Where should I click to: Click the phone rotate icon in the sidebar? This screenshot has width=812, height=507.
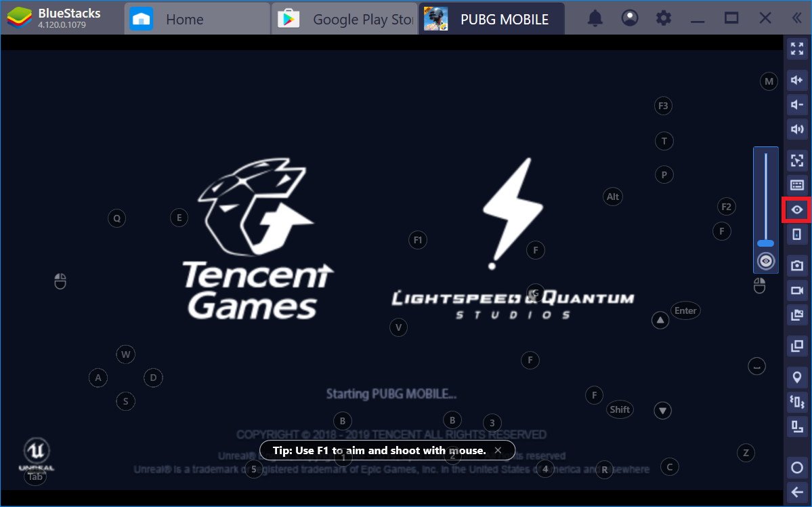tap(797, 235)
